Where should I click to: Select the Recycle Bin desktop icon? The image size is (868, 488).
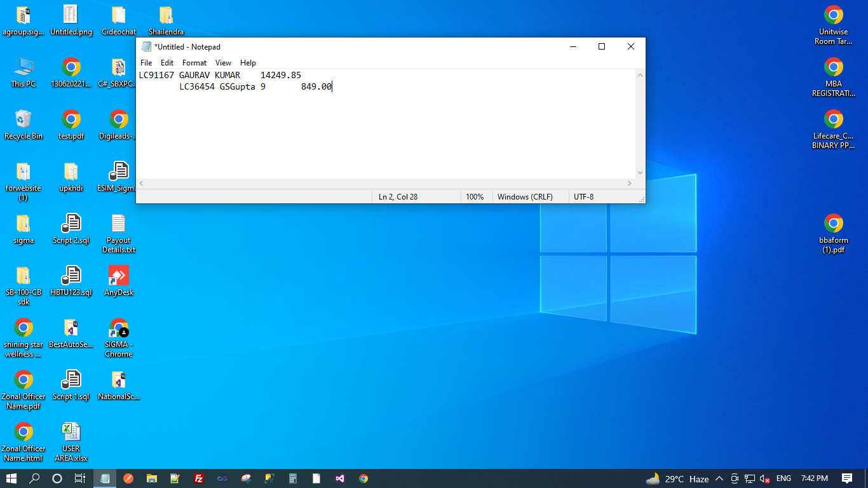click(24, 124)
